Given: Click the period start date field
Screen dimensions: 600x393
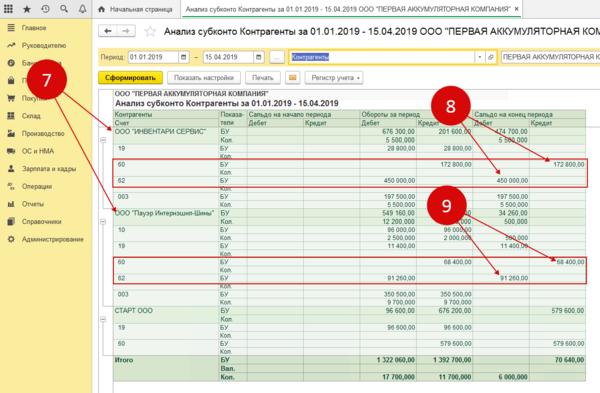Looking at the screenshot, I should tap(153, 57).
